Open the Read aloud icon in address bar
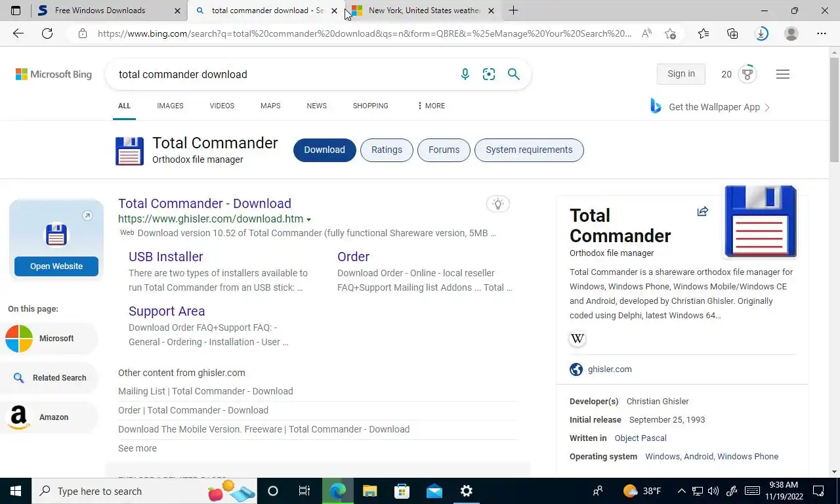 [x=646, y=33]
